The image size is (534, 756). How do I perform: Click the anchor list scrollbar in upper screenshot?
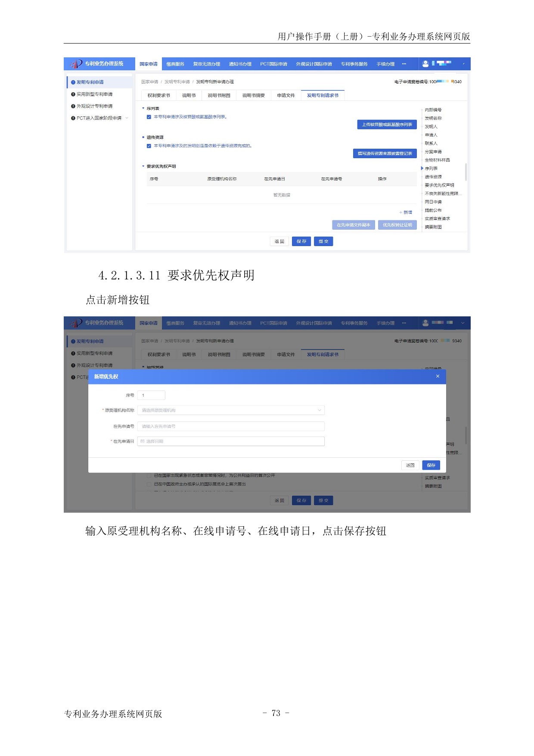point(466,172)
